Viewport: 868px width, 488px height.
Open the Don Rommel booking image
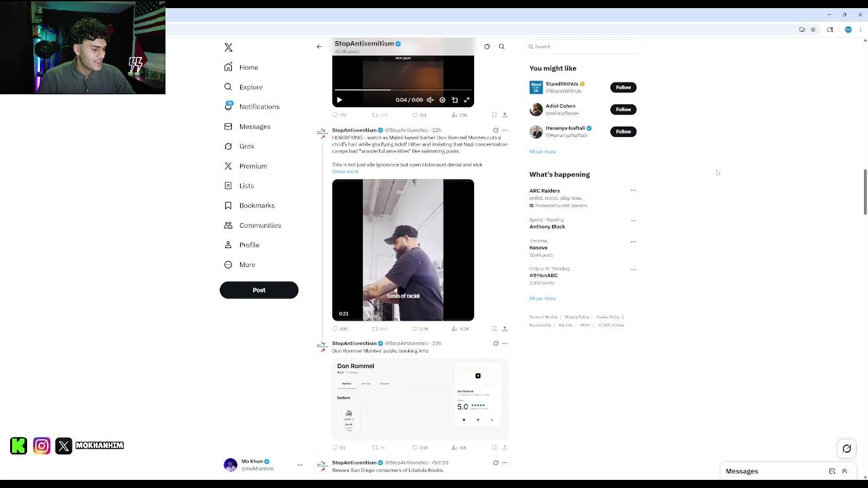point(420,399)
